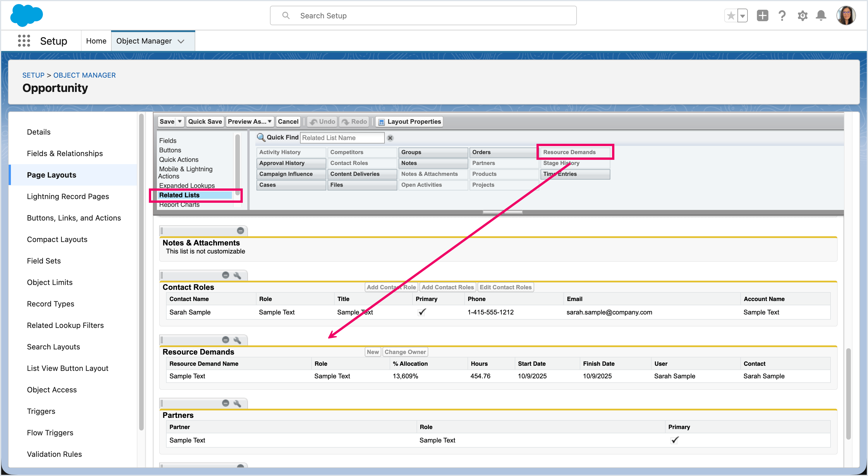Open the Global Actions plus icon
This screenshot has width=868, height=476.
762,15
